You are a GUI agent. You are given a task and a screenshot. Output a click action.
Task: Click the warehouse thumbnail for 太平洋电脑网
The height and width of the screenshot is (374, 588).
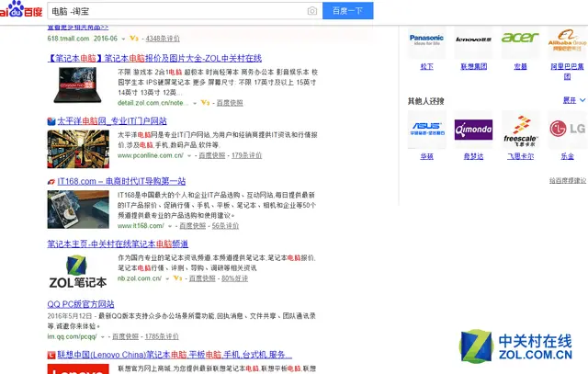(x=78, y=149)
